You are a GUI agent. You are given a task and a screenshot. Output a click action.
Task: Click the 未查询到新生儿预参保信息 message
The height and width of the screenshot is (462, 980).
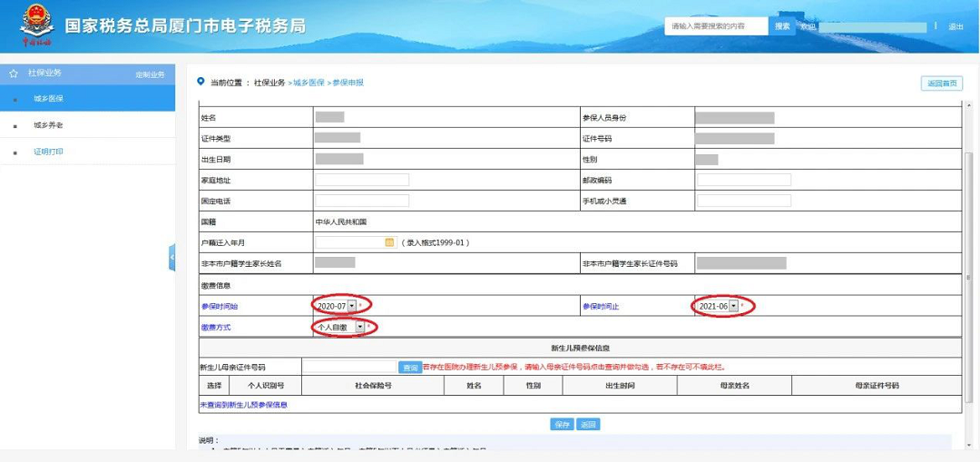coord(244,405)
